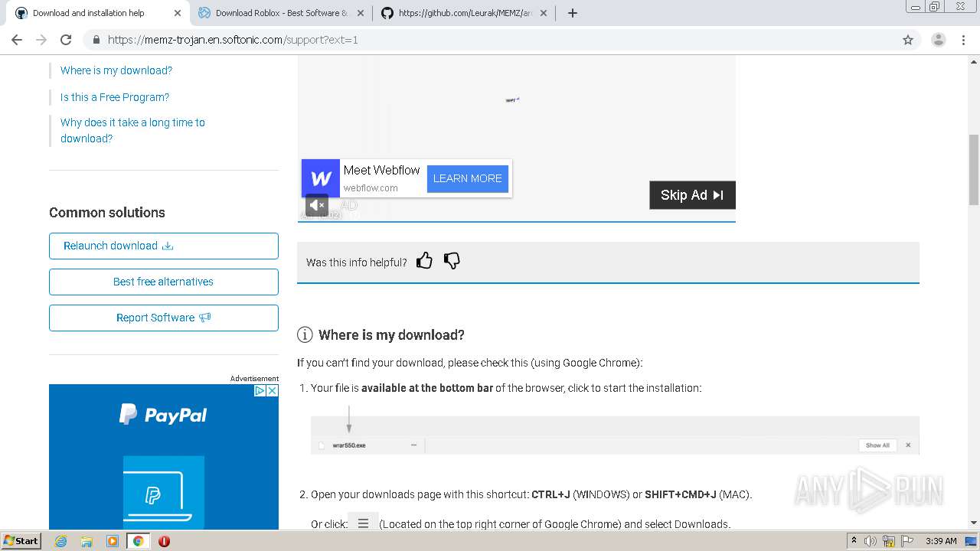Open the Chrome profile avatar
Image resolution: width=980 pixels, height=551 pixels.
(938, 40)
